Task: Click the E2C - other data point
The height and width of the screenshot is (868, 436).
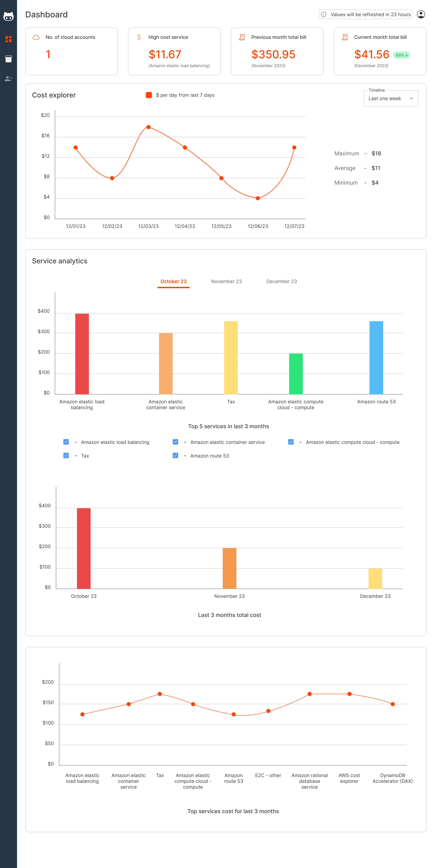Action: [x=268, y=711]
